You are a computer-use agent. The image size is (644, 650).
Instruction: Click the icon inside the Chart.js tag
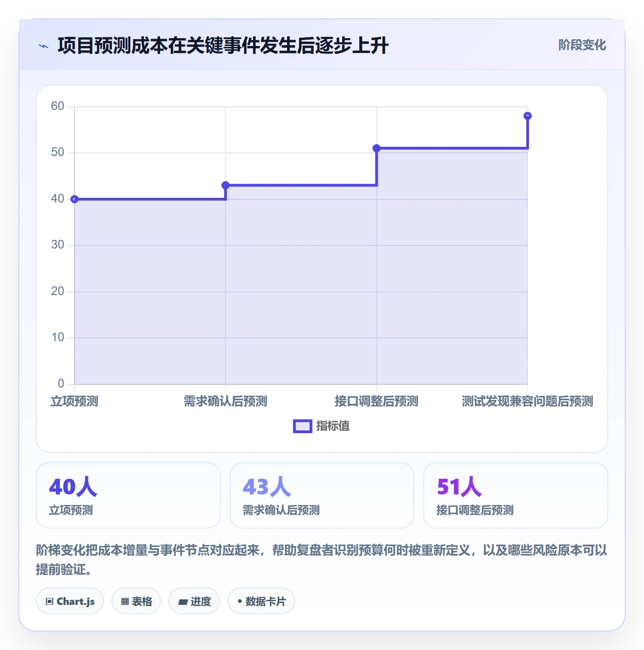50,602
